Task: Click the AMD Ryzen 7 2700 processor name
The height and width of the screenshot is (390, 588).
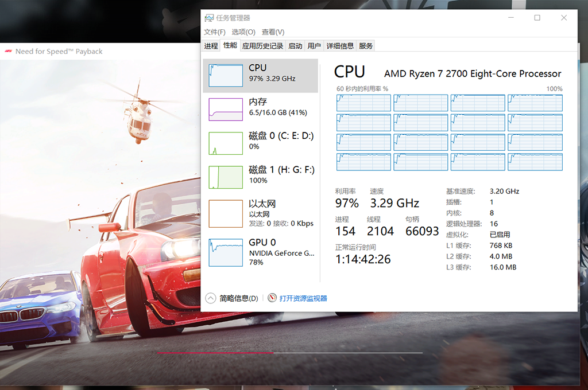Action: (x=473, y=73)
